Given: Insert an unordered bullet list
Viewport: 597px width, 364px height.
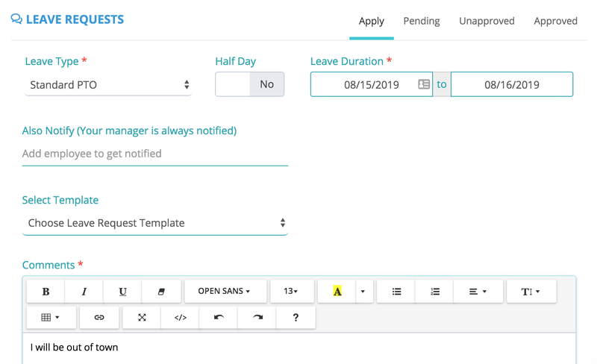Looking at the screenshot, I should [x=396, y=292].
